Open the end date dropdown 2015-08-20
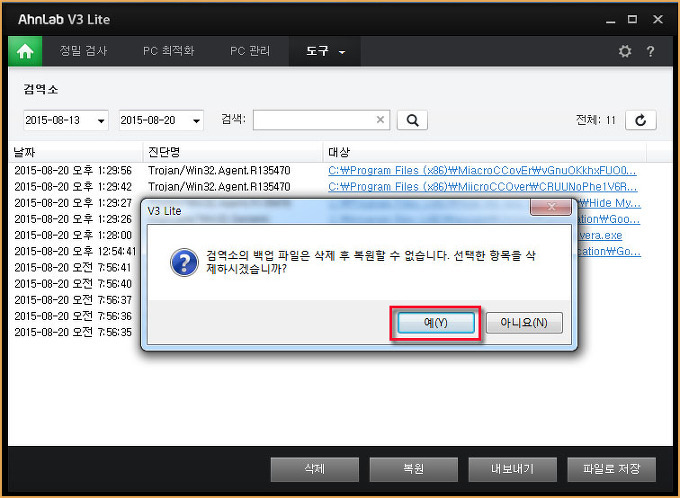 (196, 121)
